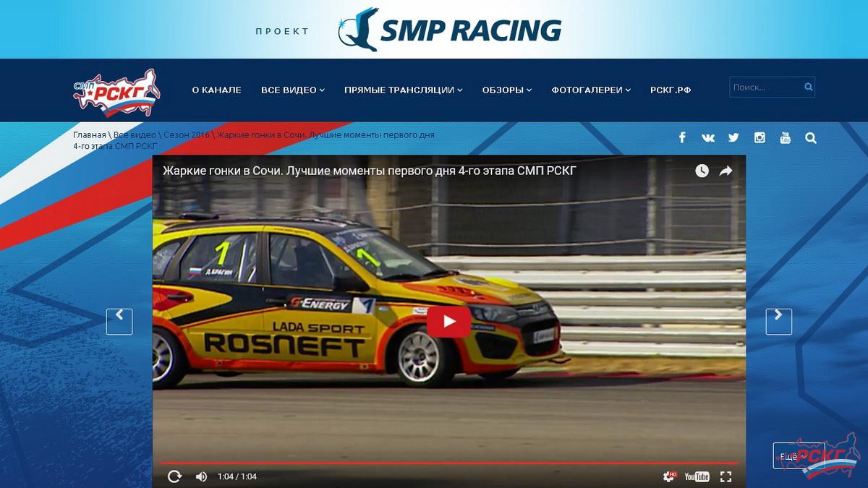Follow the Все видео breadcrumb link
Screen dimensions: 868x488
135,135
